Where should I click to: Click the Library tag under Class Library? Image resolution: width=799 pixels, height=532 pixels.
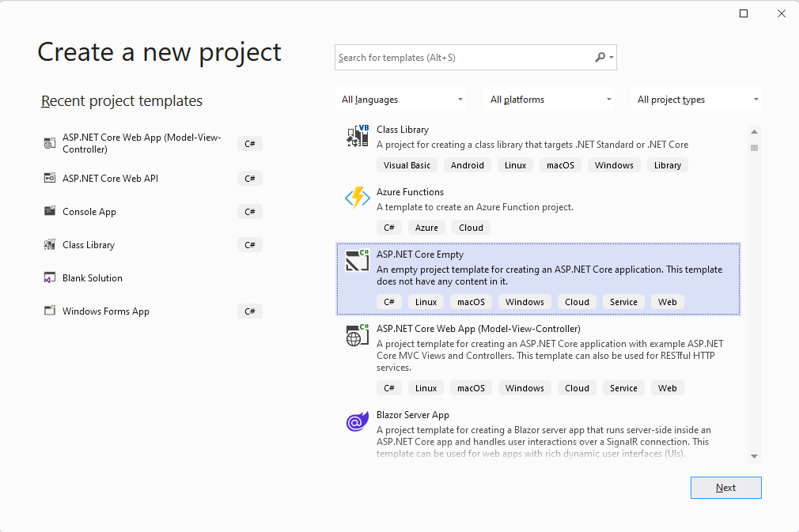[x=668, y=165]
